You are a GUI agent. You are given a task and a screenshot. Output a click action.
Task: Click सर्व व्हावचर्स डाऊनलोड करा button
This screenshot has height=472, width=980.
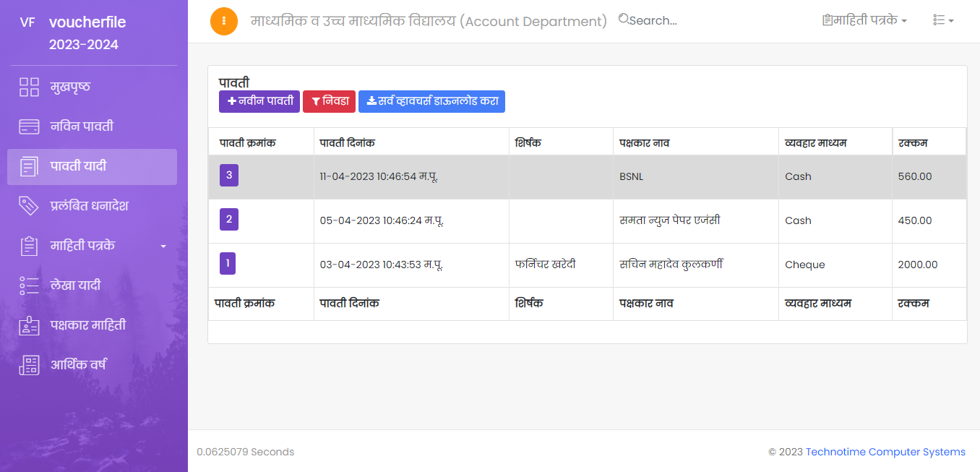coord(431,101)
